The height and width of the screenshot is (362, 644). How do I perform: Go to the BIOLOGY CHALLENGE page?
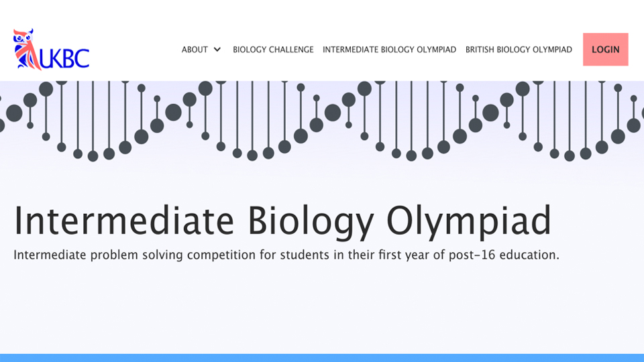pyautogui.click(x=273, y=50)
